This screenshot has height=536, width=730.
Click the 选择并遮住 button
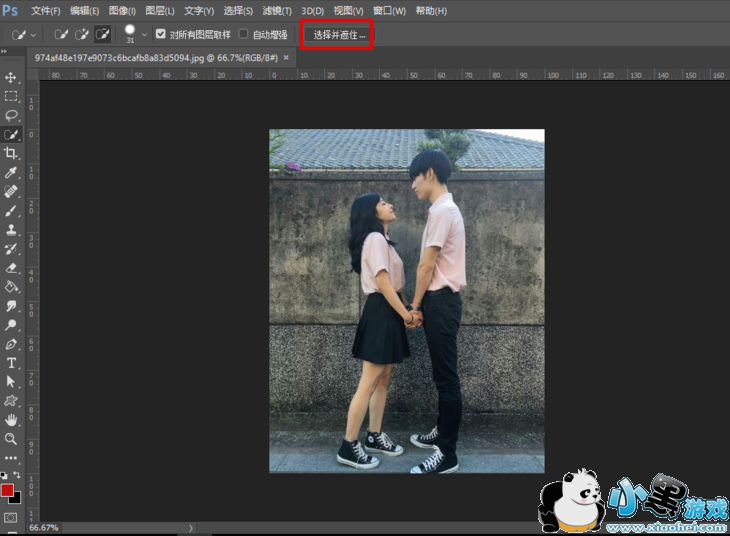point(339,35)
